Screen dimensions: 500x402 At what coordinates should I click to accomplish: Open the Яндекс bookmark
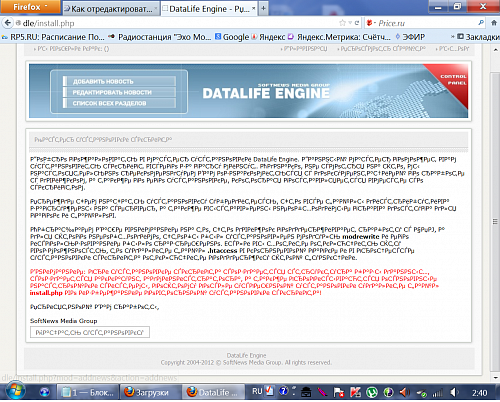(x=268, y=37)
